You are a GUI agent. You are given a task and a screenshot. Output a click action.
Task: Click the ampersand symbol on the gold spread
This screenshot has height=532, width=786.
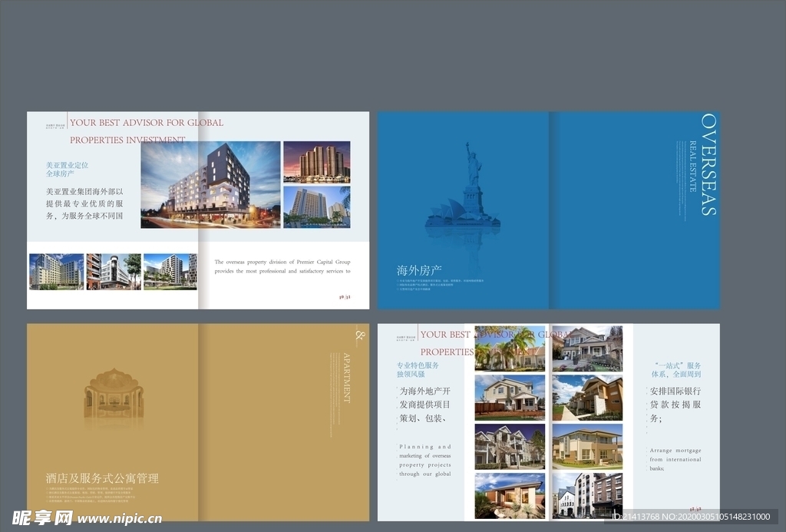click(360, 335)
